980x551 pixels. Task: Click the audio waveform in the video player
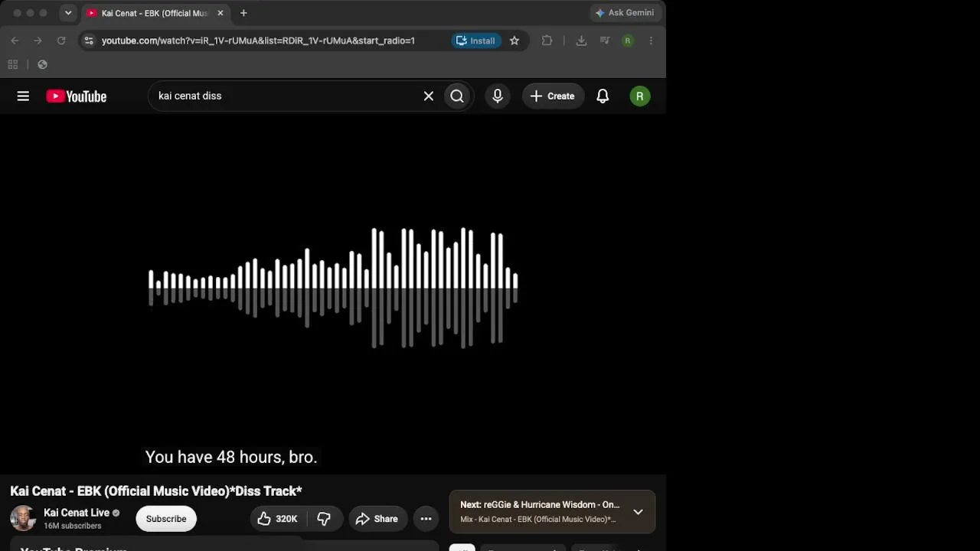(x=333, y=288)
